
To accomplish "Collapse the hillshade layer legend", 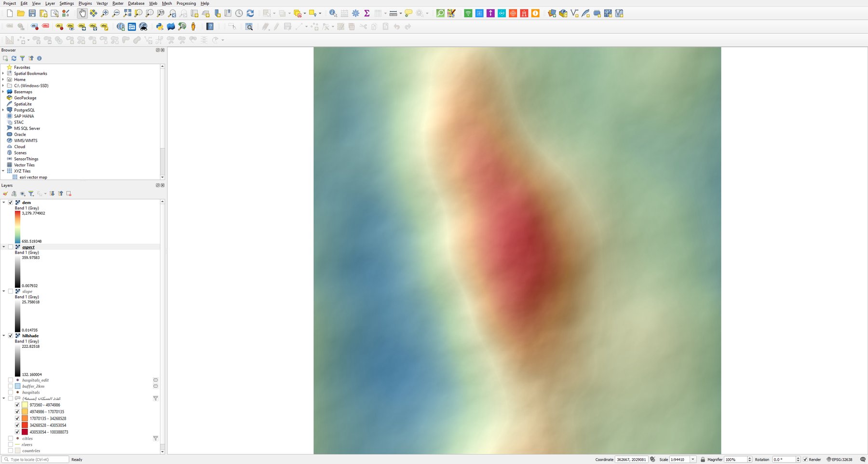I will tap(4, 336).
